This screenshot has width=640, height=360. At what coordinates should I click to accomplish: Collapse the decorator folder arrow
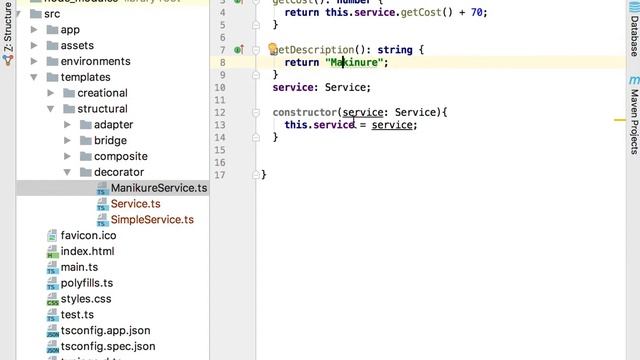click(67, 172)
